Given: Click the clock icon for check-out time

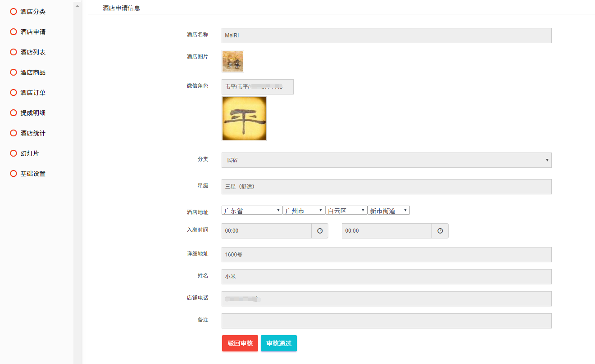Looking at the screenshot, I should [x=440, y=231].
